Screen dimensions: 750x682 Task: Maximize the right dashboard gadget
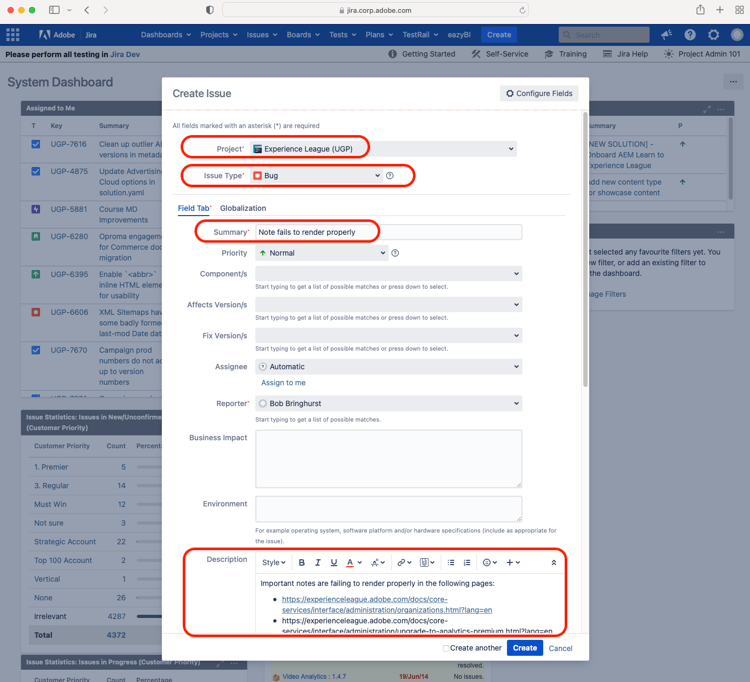pos(707,109)
